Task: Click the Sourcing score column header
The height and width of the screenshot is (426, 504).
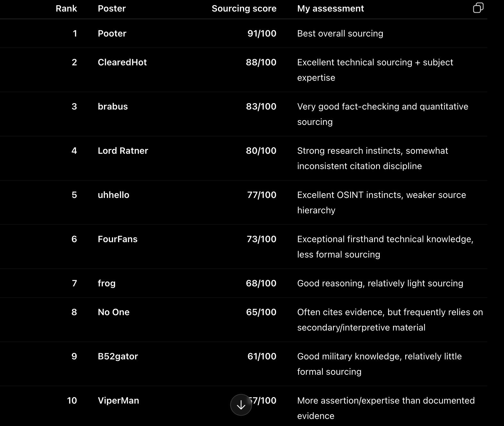Action: (x=244, y=9)
